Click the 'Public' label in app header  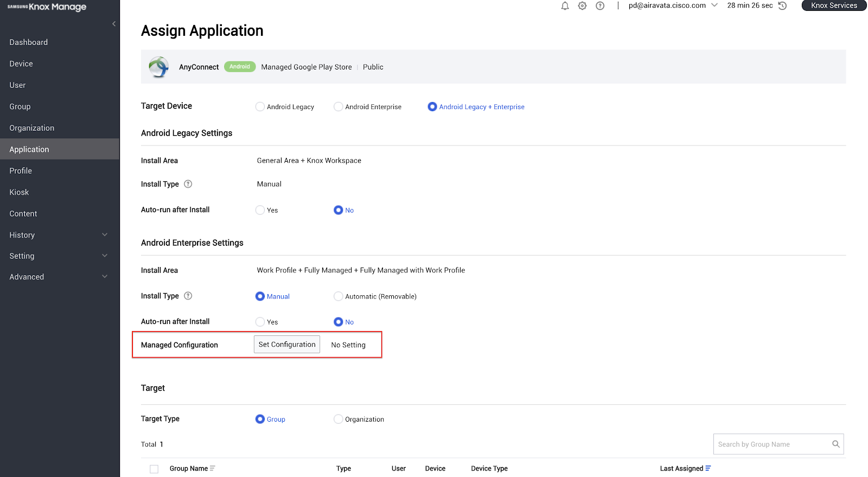point(373,67)
